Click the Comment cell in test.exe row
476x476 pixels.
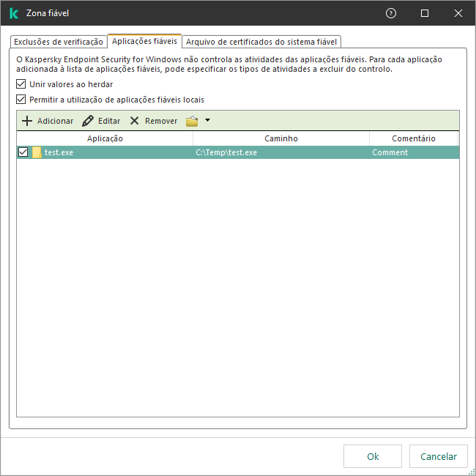(390, 152)
